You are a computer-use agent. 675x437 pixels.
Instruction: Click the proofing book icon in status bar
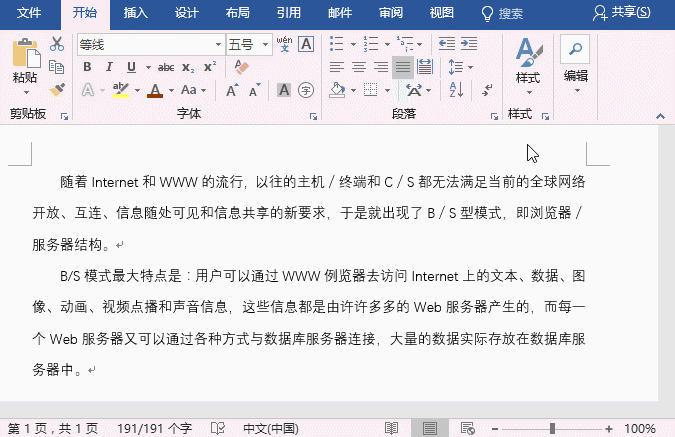coord(218,428)
